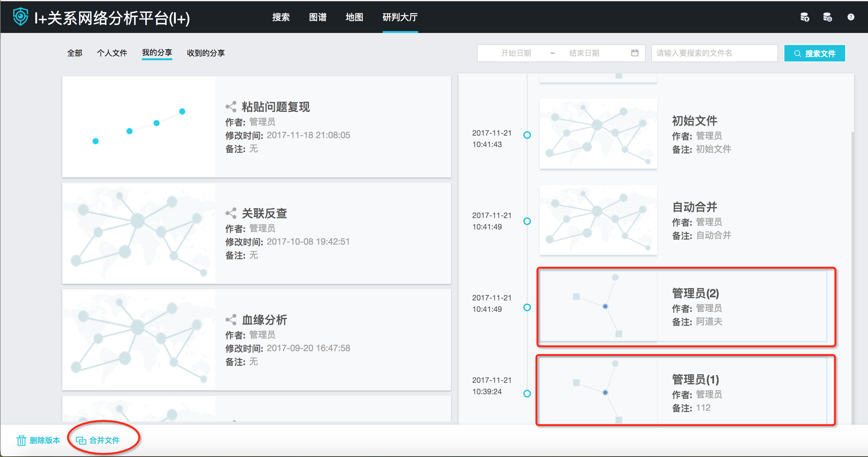The width and height of the screenshot is (868, 457).
Task: Open the 图谱 navigation tab
Action: click(x=317, y=17)
